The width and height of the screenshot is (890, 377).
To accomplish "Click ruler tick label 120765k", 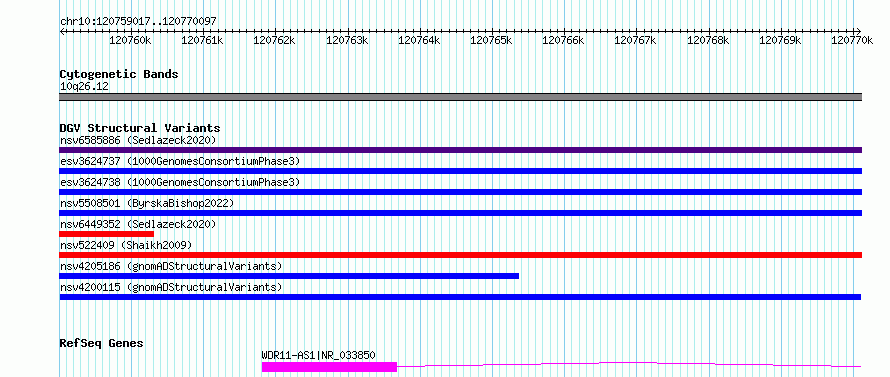I will (x=492, y=40).
